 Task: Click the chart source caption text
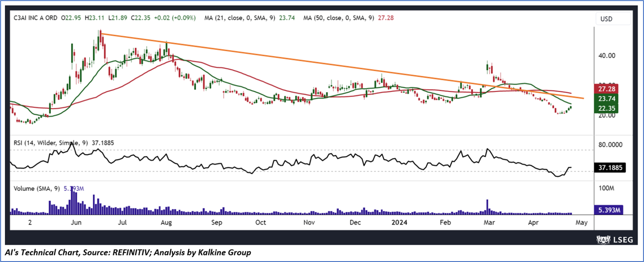pos(127,253)
